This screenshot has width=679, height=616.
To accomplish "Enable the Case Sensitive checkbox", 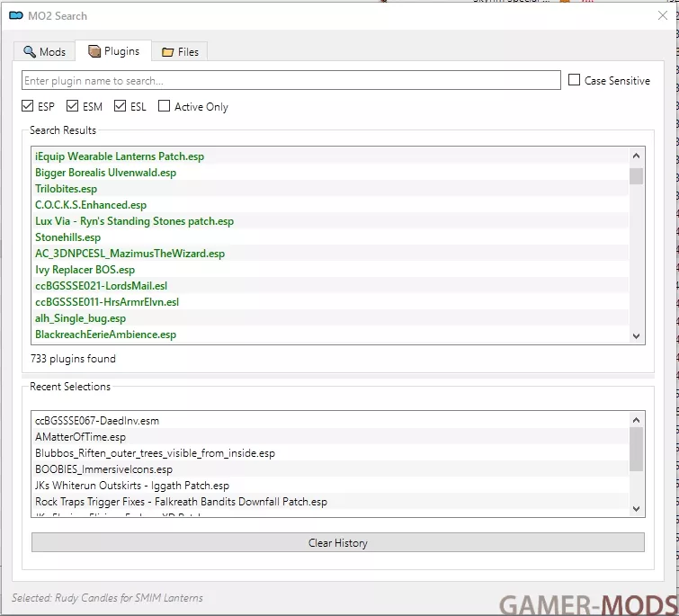I will [575, 80].
